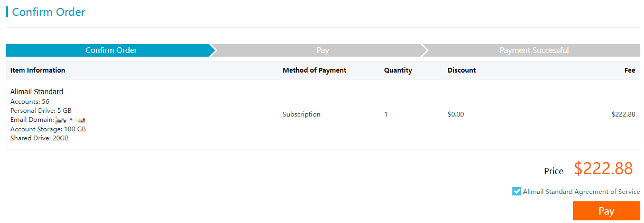Click the Discount column header
This screenshot has height=223, width=644.
461,70
